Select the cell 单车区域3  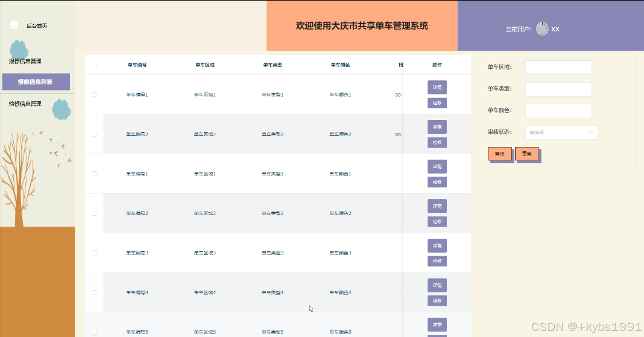[205, 253]
